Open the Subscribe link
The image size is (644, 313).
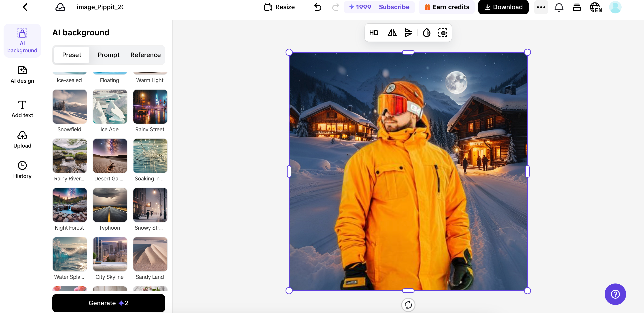tap(394, 7)
